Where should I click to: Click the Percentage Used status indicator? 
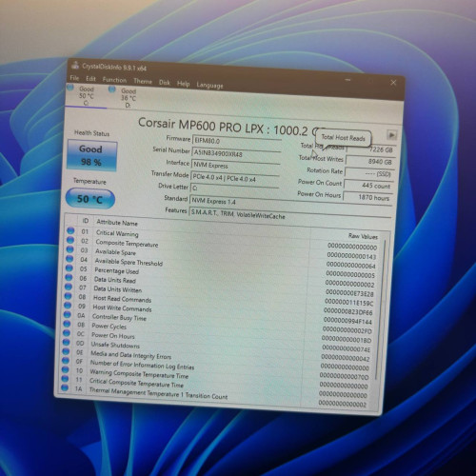tap(69, 268)
